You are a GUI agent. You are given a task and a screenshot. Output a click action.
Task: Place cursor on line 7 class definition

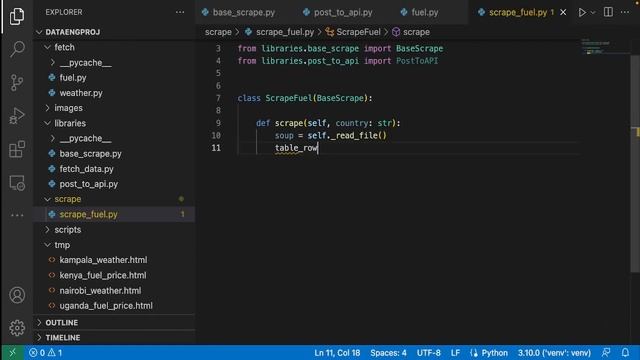[x=305, y=98]
